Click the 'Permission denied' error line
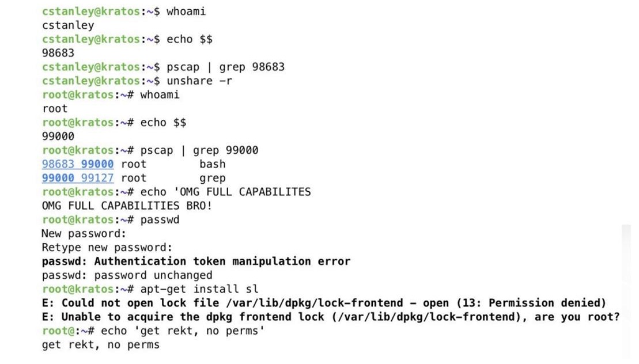 [x=324, y=303]
